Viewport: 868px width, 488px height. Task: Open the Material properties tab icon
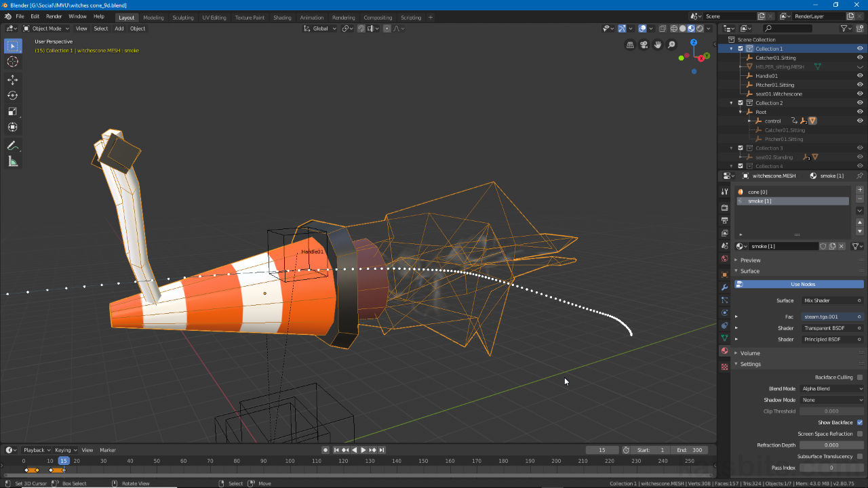coord(725,351)
